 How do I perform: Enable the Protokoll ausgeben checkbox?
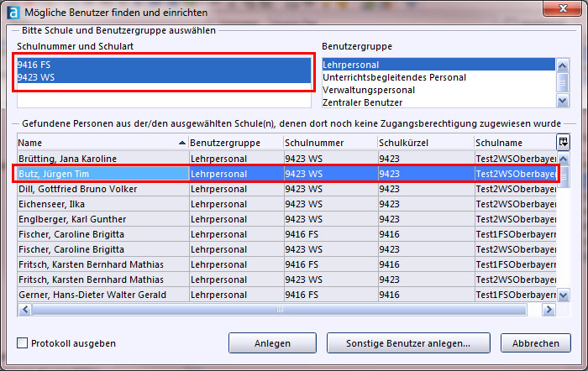(x=22, y=343)
